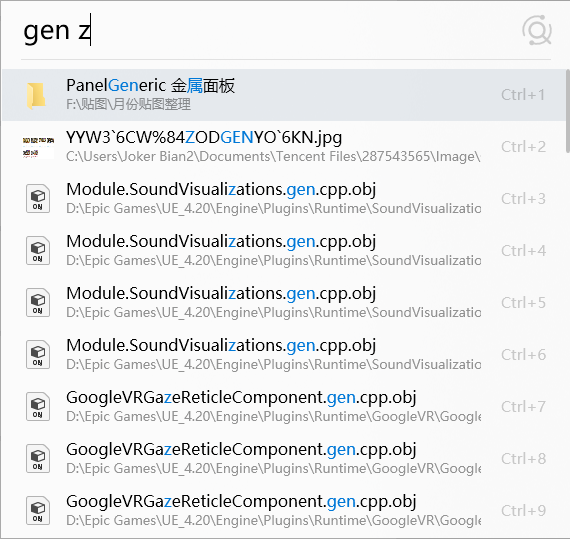Click the search magnifier icon at top right
570x539 pixels.
point(537,31)
